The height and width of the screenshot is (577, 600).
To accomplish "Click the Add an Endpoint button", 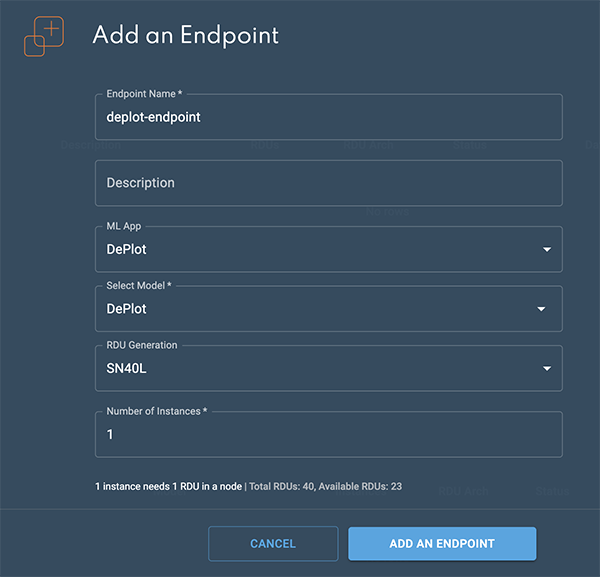I will pos(442,544).
